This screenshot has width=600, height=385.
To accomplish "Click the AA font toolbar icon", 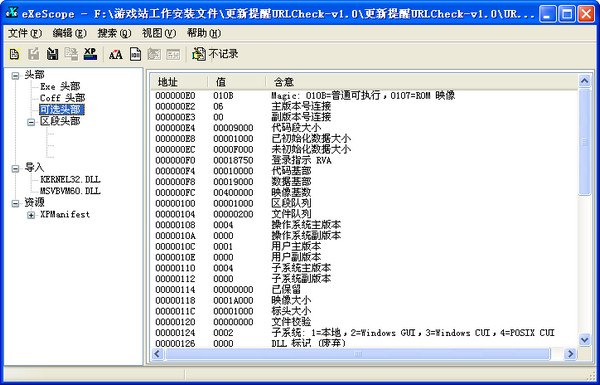I will [x=116, y=54].
